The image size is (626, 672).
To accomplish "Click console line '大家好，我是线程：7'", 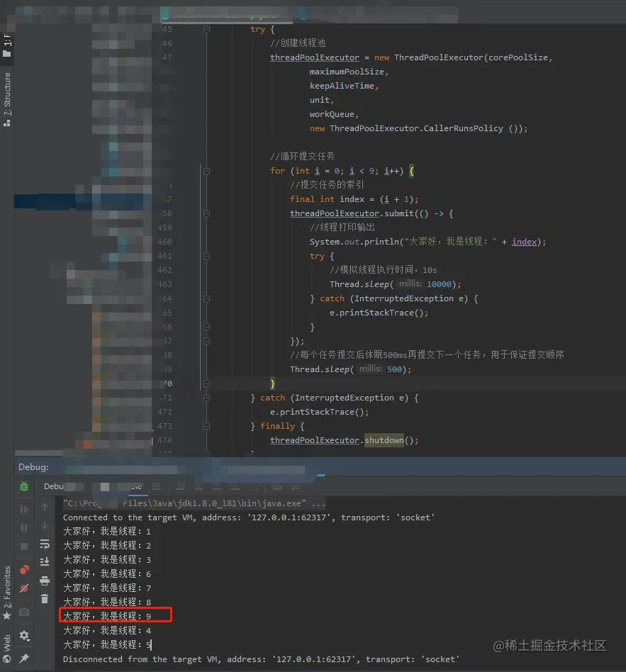I will point(107,588).
